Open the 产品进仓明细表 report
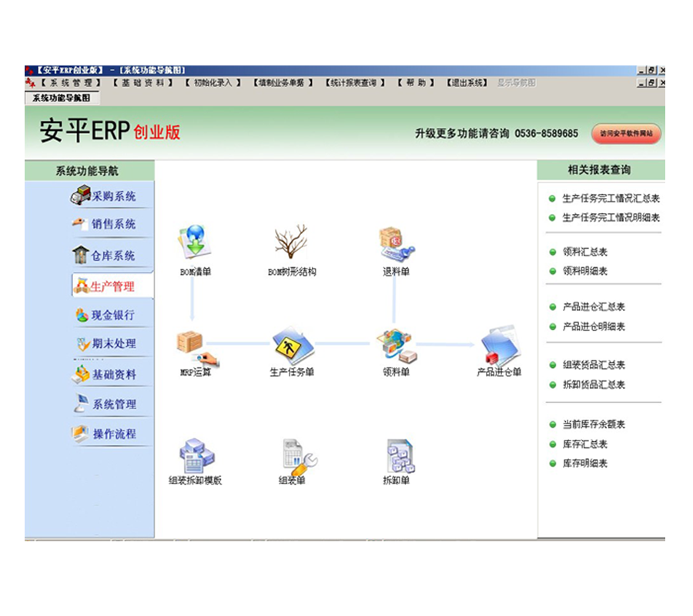Screen dimensions: 693x616 594,326
